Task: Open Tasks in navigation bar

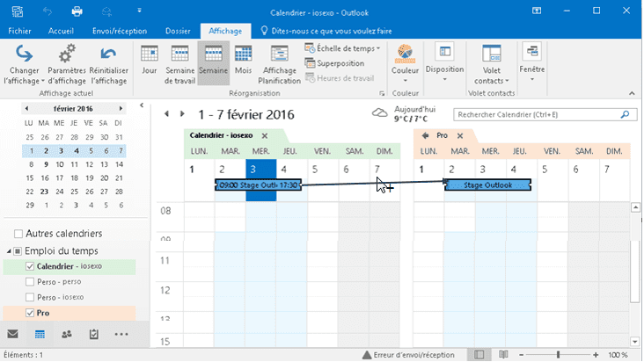Action: coord(93,334)
